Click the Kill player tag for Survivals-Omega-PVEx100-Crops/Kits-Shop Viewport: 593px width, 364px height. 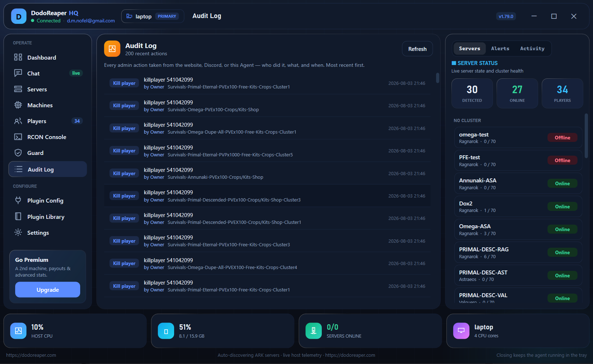pos(124,105)
